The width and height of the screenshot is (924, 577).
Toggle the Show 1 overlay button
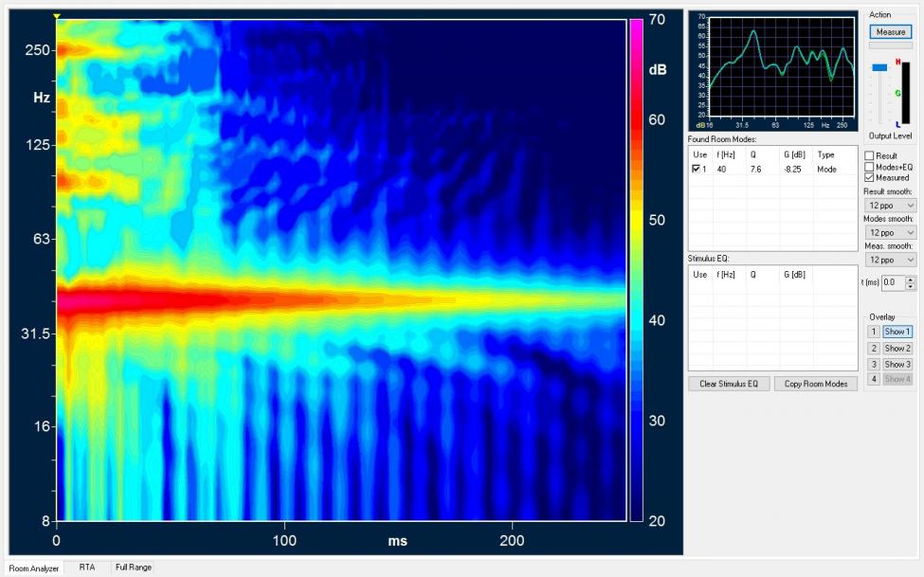[x=897, y=332]
